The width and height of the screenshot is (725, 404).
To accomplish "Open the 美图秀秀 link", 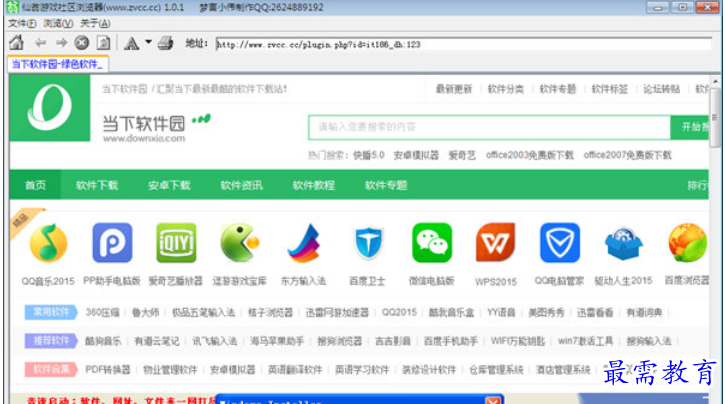I will point(546,312).
